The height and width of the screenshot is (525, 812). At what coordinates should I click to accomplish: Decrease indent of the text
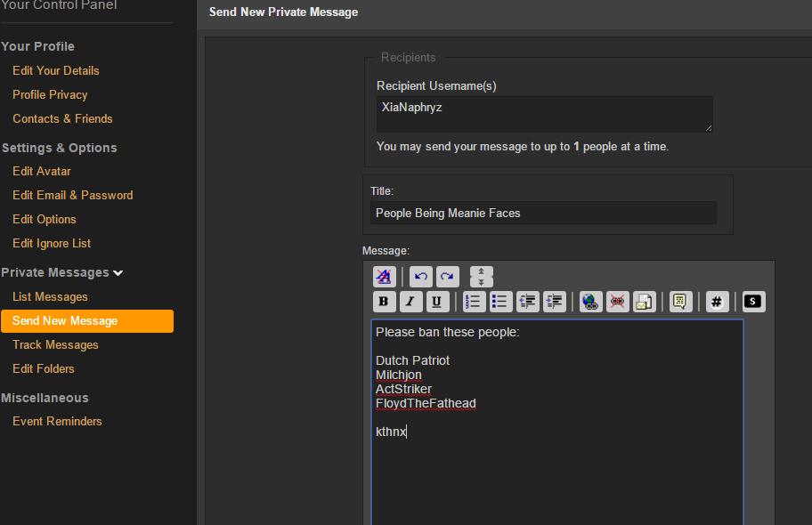[528, 302]
